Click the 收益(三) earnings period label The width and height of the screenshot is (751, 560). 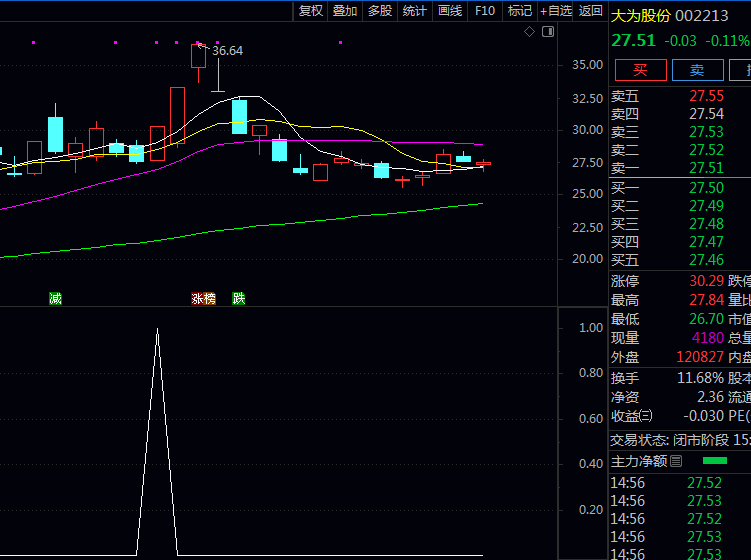(632, 416)
